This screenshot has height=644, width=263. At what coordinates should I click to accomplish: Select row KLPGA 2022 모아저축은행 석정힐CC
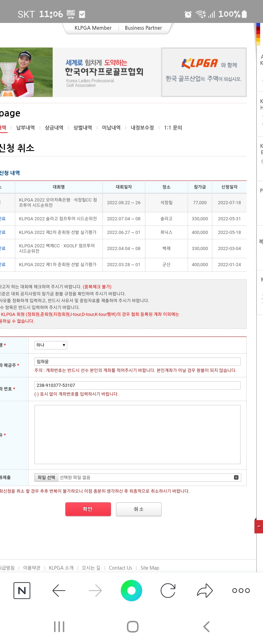(123, 202)
